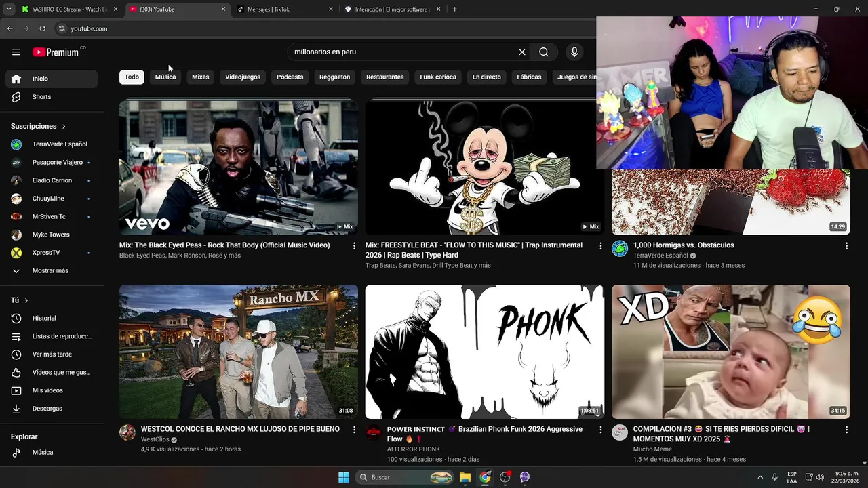868x488 pixels.
Task: Open options menu for WESTCOL Rancho MX video
Action: 354,430
